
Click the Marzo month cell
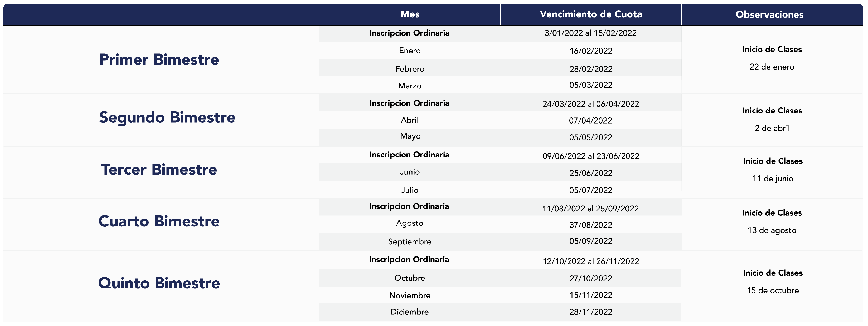[x=410, y=86]
